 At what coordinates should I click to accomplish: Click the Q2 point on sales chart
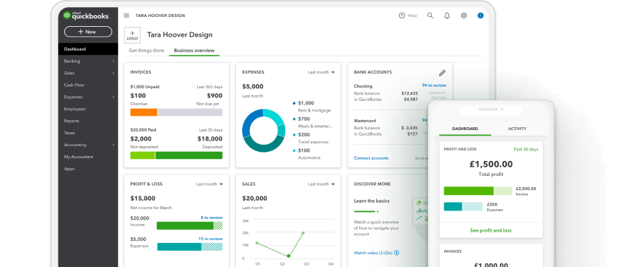click(288, 256)
